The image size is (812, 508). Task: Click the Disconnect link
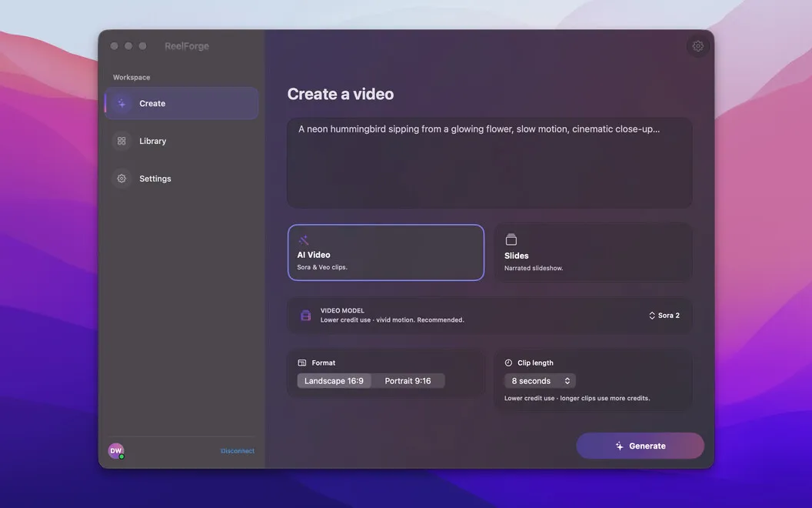[237, 451]
